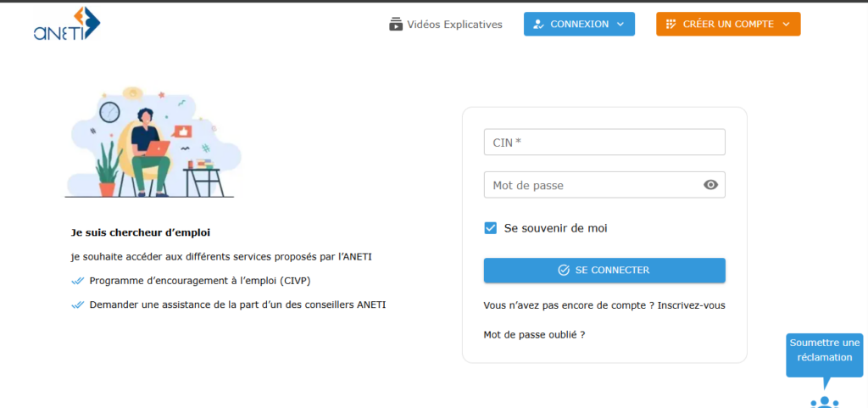Image resolution: width=868 pixels, height=408 pixels.
Task: Click the video player icon beside Vidéos Explicatives
Action: [x=396, y=24]
